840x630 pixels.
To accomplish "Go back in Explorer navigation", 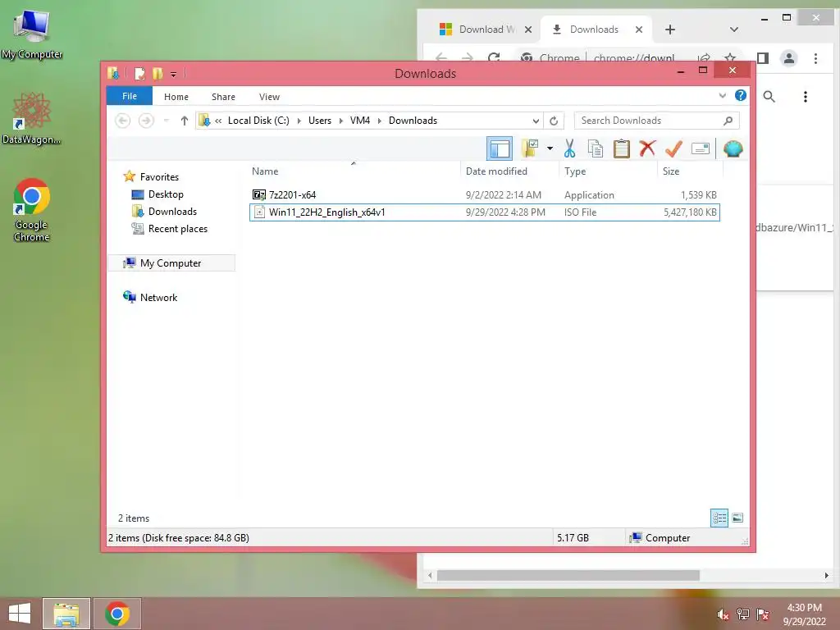I will coord(123,121).
